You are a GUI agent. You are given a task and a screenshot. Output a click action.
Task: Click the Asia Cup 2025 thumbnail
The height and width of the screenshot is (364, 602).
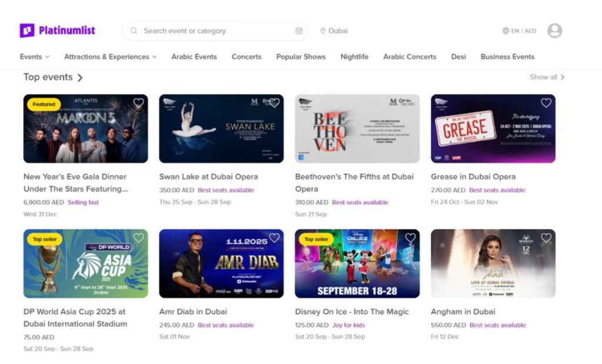86,264
